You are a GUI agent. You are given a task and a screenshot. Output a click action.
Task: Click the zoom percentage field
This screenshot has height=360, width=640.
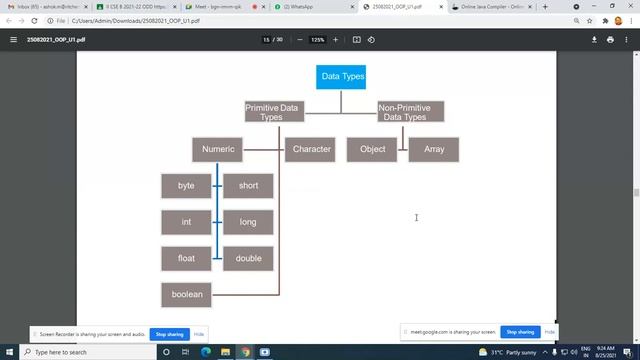pos(318,40)
